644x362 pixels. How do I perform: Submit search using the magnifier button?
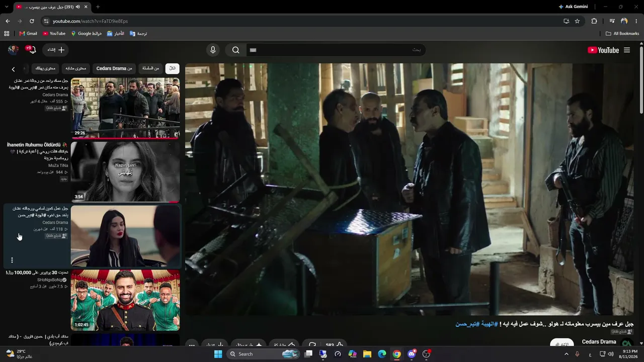pos(235,50)
